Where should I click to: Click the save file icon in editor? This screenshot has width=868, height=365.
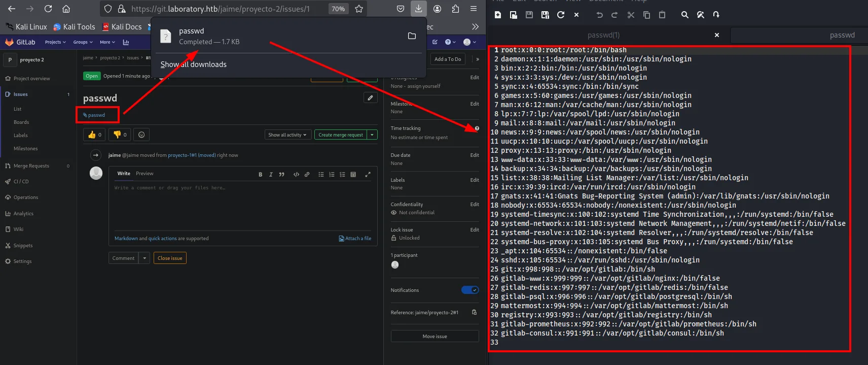[x=529, y=15]
